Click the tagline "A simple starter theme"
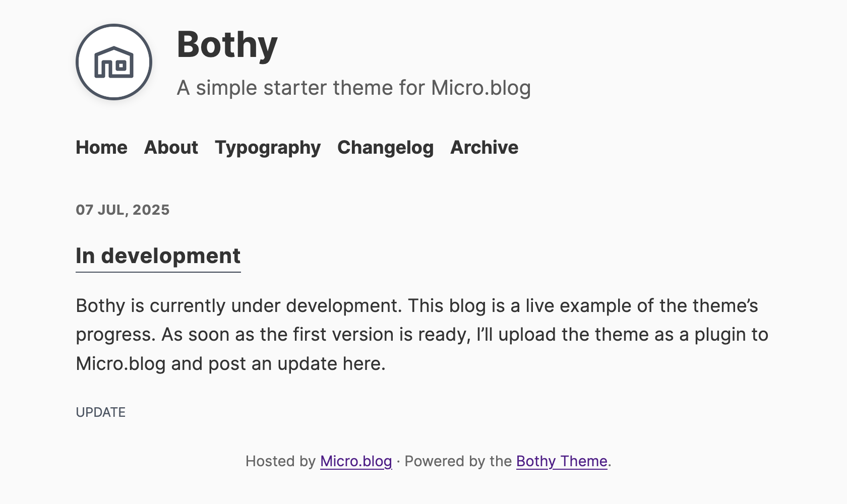 point(302,88)
